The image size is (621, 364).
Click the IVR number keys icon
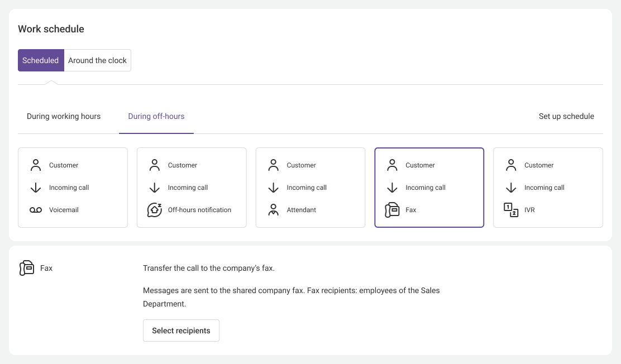511,210
